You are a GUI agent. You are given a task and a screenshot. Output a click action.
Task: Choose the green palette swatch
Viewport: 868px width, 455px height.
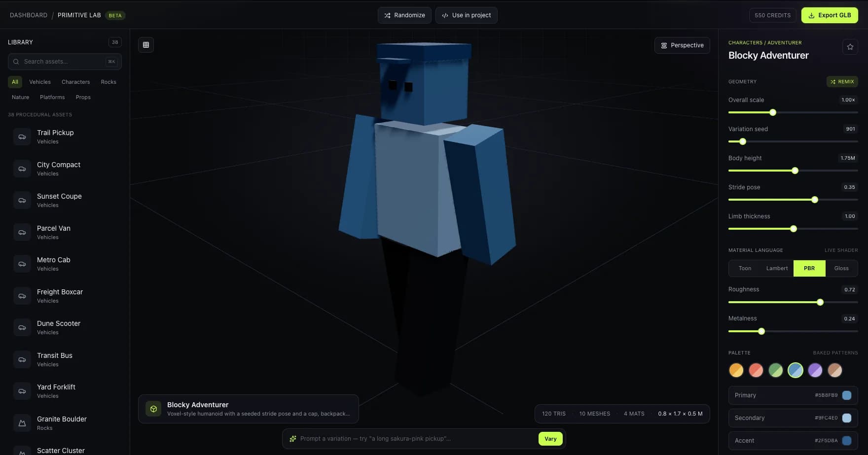[776, 370]
